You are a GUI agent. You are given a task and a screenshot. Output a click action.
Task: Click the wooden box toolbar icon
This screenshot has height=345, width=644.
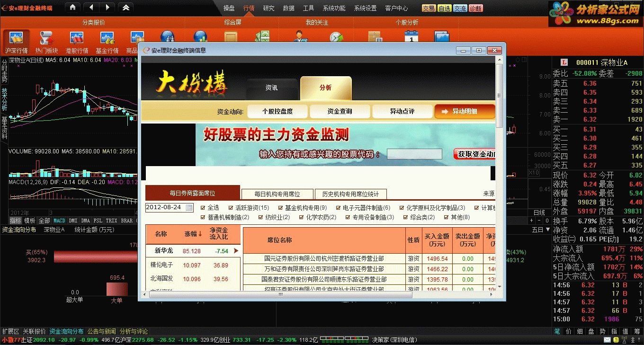231,36
